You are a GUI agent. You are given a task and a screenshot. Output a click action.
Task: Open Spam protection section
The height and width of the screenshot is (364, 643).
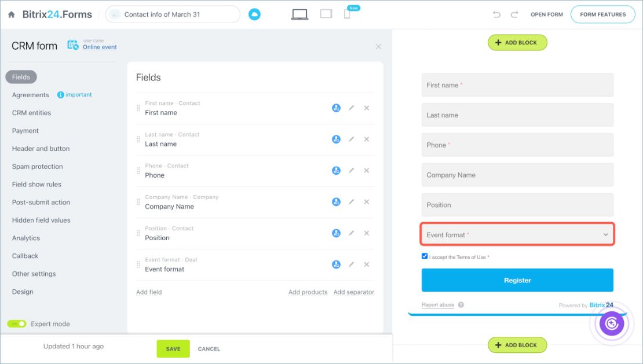[x=37, y=167]
